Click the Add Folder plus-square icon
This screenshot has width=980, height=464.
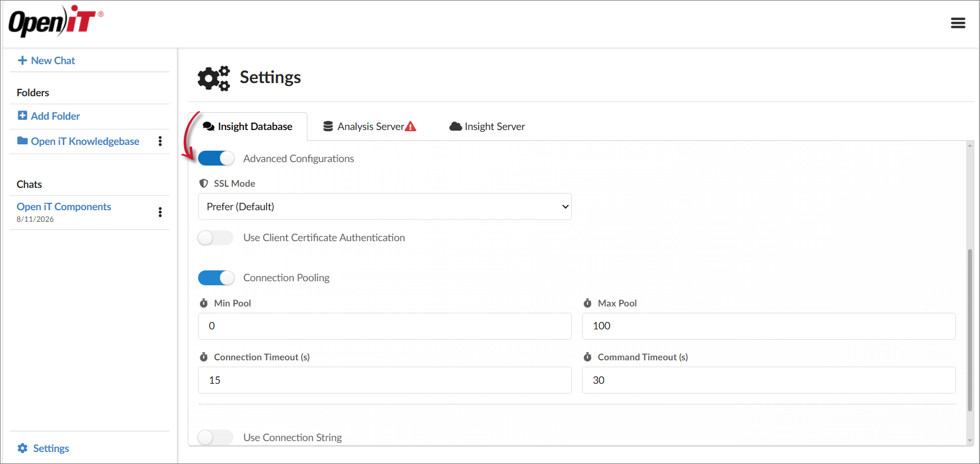point(22,116)
